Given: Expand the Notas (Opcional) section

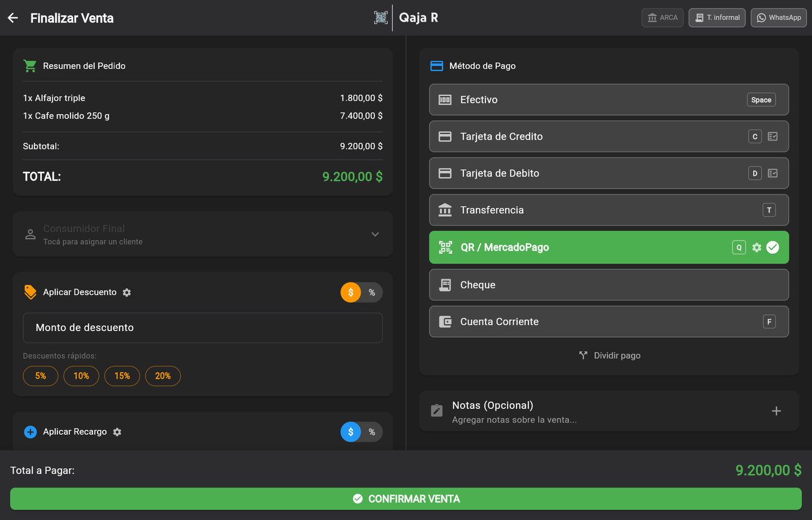Looking at the screenshot, I should pos(609,411).
